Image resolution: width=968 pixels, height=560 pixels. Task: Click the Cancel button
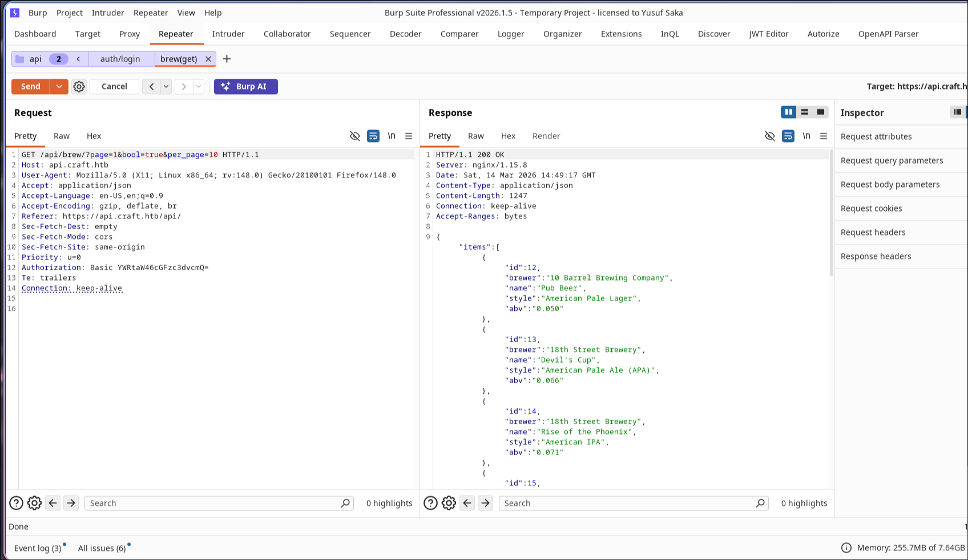(114, 87)
